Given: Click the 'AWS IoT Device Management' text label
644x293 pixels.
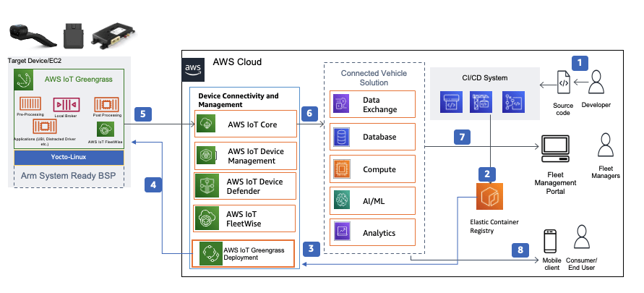Looking at the screenshot, I should point(256,156).
